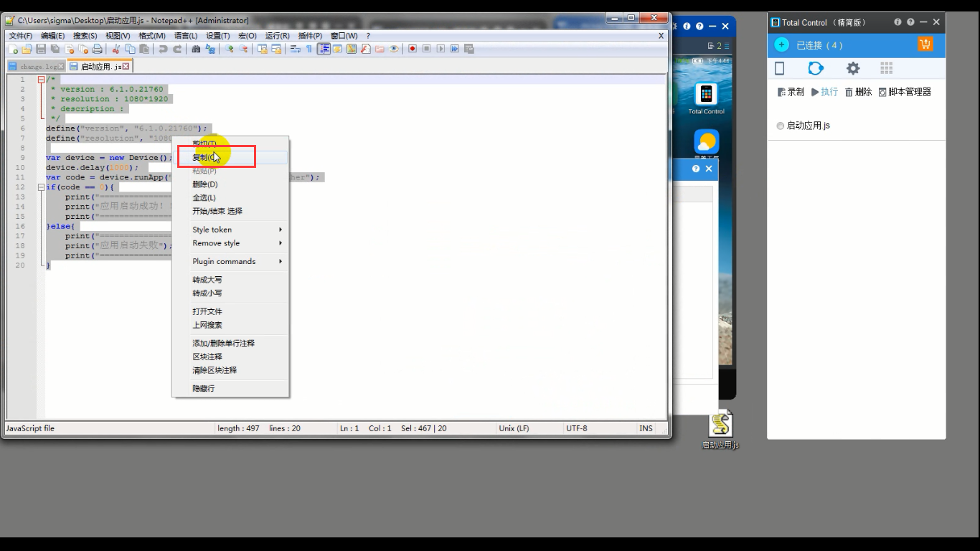Expand the Remove style submenu
The width and height of the screenshot is (980, 551).
click(x=230, y=243)
